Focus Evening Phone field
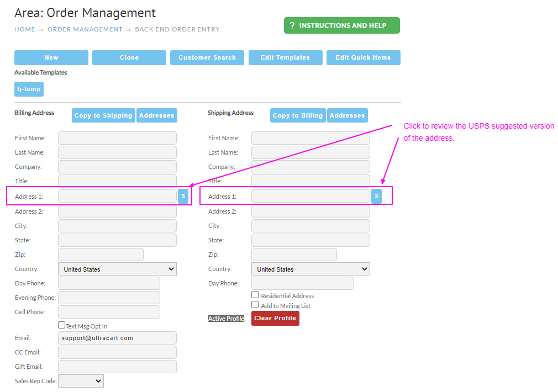This screenshot has height=392, width=558. tap(109, 298)
